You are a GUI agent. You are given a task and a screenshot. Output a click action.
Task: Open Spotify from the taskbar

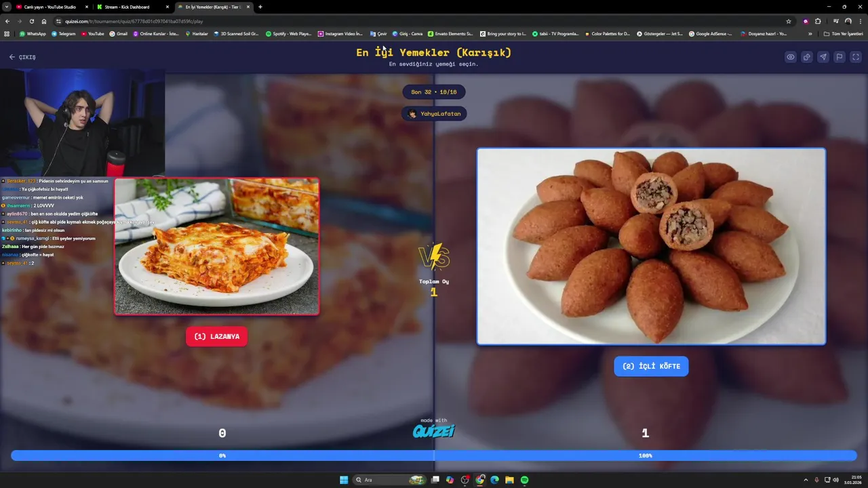coord(525,480)
